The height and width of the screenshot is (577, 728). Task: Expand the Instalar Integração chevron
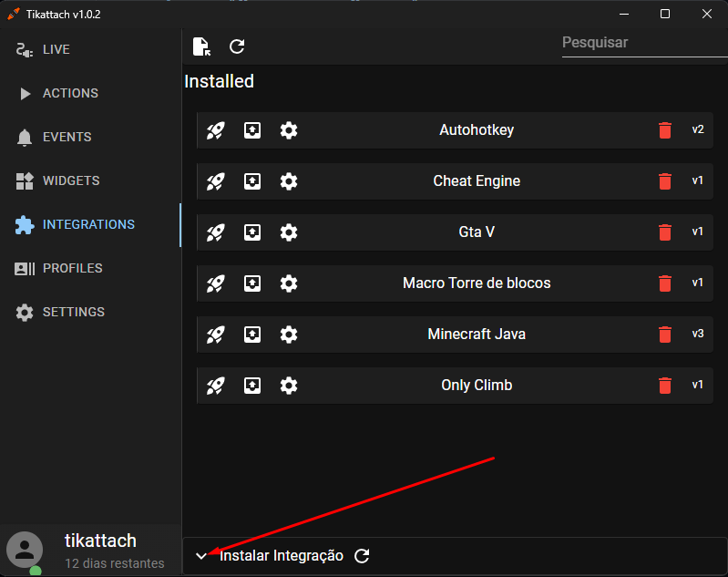click(201, 556)
